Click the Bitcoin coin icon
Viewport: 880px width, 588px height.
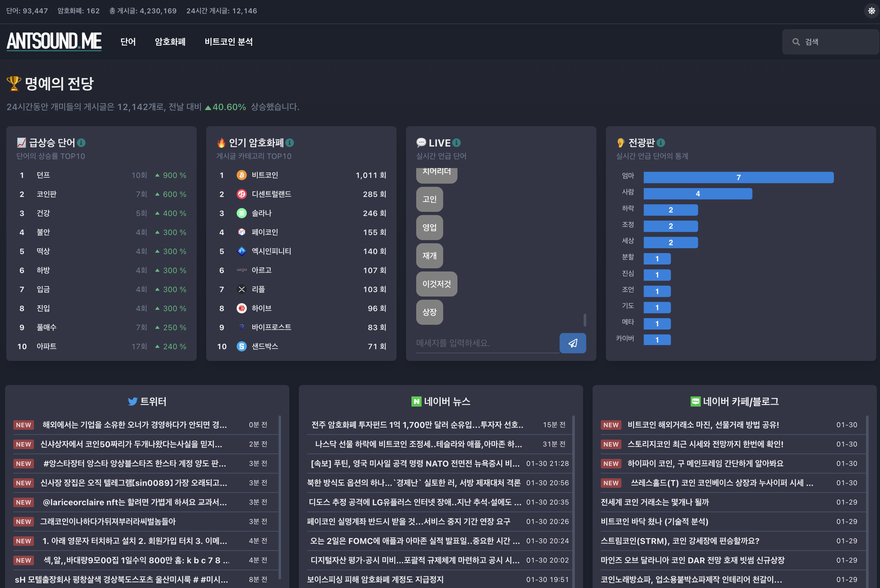241,175
